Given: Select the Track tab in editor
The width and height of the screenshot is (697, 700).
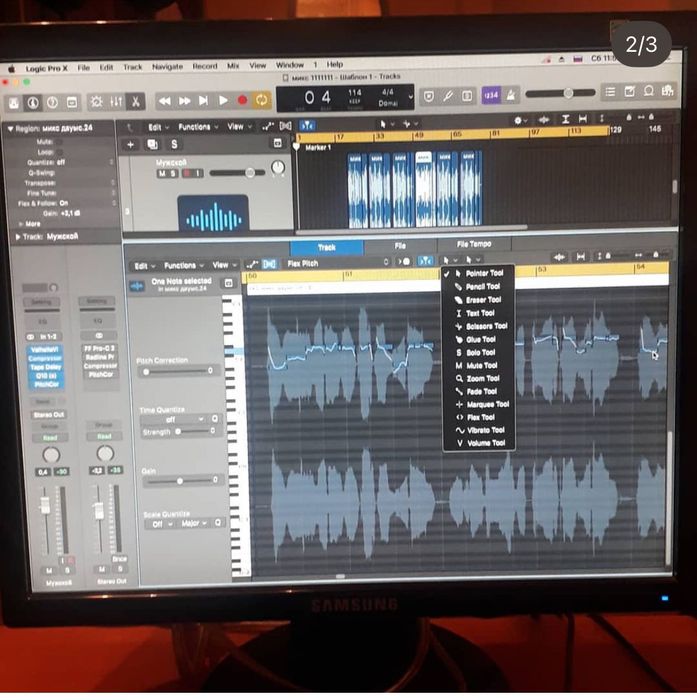Looking at the screenshot, I should (326, 247).
